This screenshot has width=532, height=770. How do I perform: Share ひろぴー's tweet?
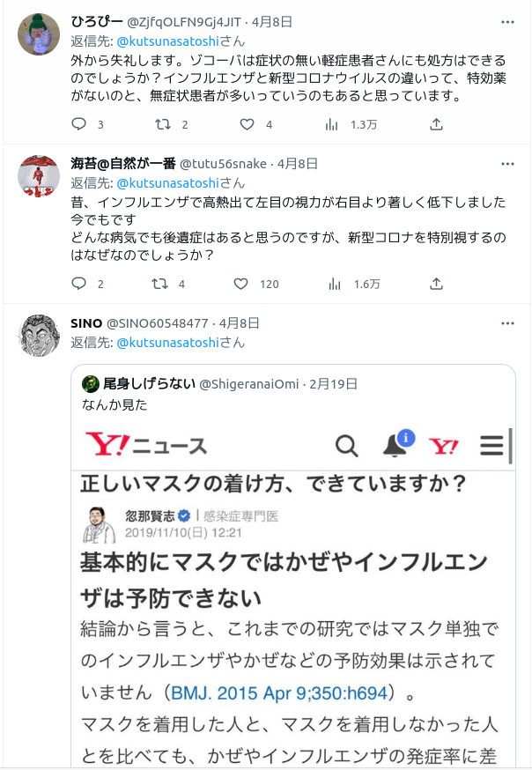(436, 125)
